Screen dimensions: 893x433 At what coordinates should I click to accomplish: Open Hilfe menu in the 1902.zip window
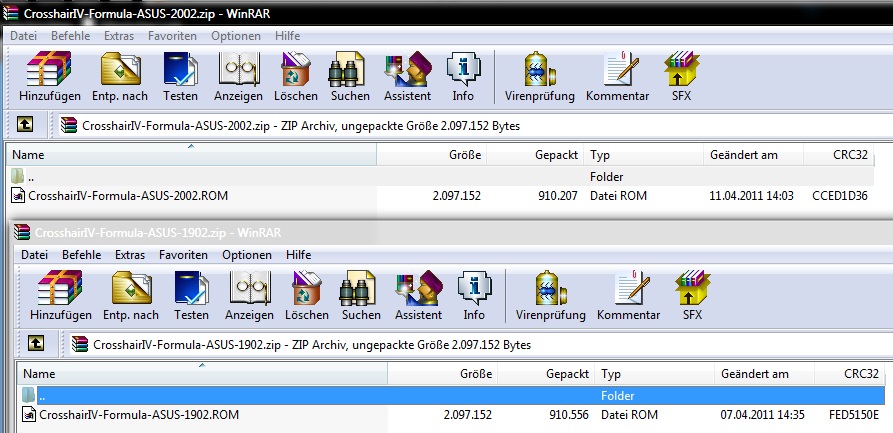tap(298, 255)
